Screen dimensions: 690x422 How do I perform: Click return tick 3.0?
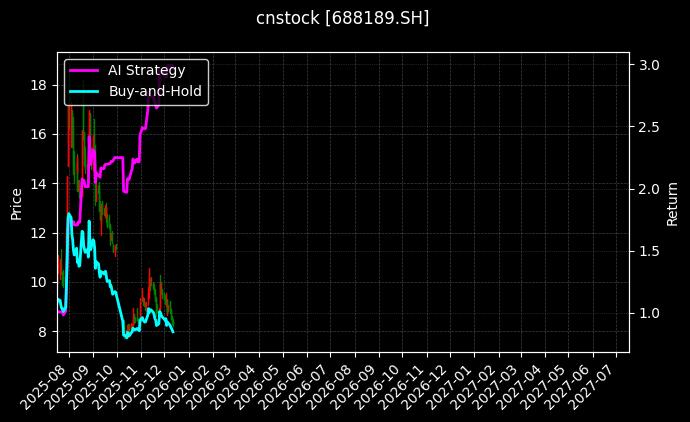(x=649, y=65)
